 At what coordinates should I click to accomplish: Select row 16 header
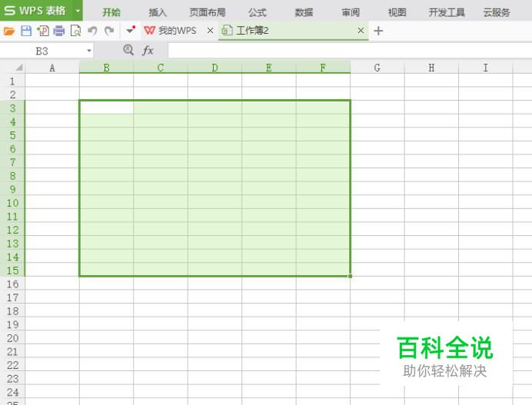pos(12,284)
